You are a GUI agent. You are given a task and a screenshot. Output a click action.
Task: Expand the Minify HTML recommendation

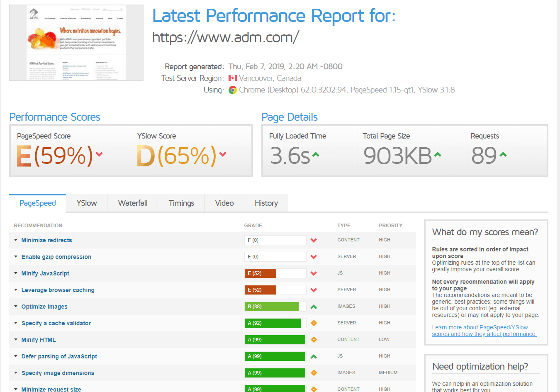[16, 339]
